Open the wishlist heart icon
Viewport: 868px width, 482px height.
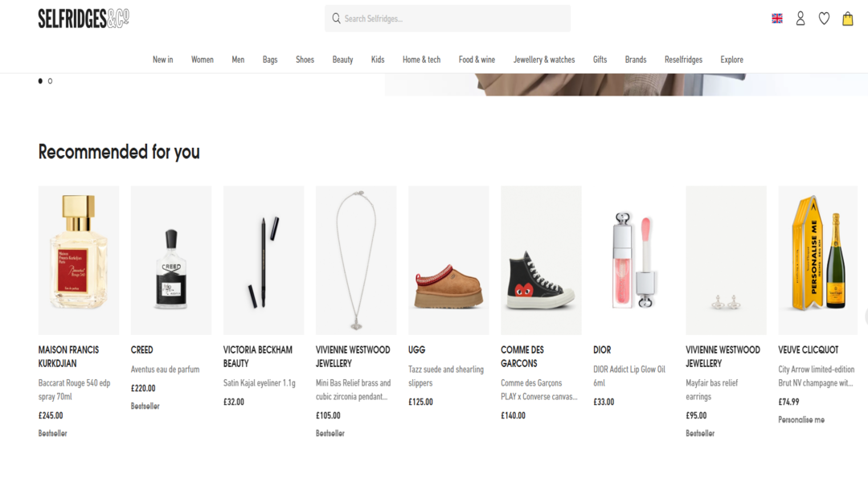(825, 18)
